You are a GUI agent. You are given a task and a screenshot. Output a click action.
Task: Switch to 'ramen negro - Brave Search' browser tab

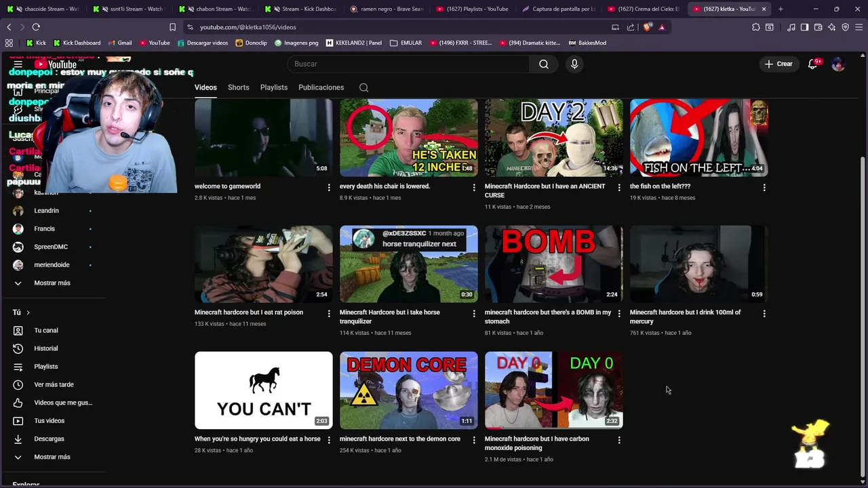[x=387, y=9]
